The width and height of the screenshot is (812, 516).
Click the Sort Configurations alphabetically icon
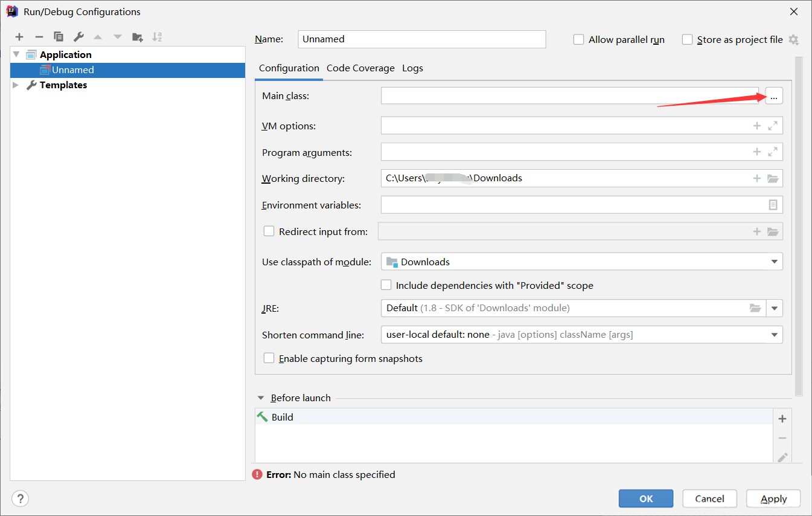tap(157, 37)
